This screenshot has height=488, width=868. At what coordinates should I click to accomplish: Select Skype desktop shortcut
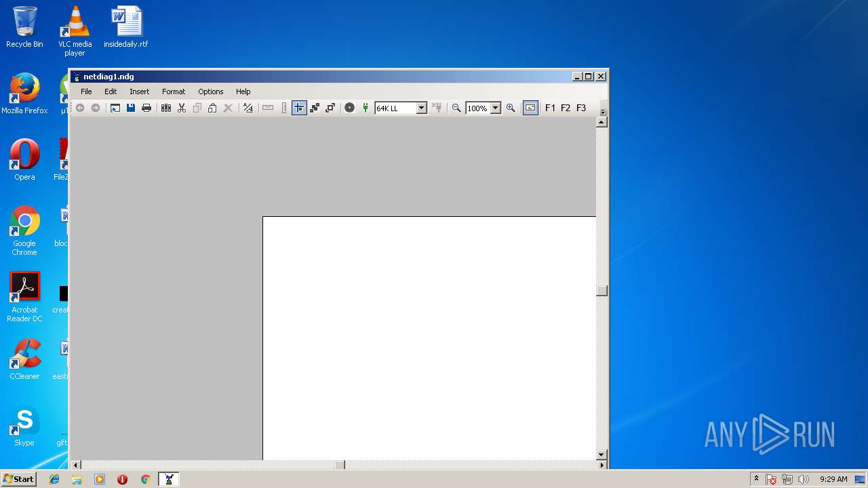[x=24, y=426]
